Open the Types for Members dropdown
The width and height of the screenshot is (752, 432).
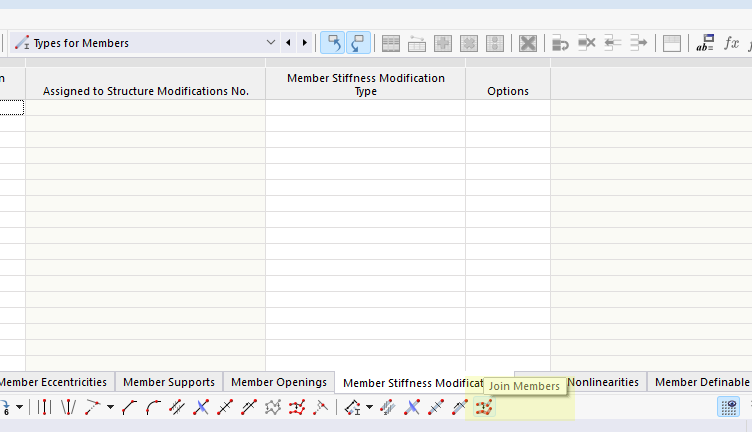[271, 43]
